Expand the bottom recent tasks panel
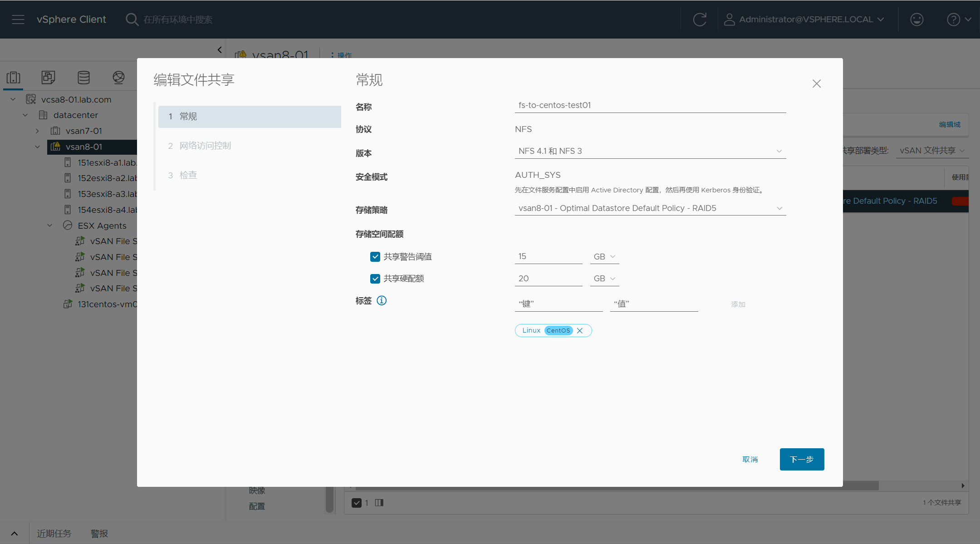 pos(15,534)
